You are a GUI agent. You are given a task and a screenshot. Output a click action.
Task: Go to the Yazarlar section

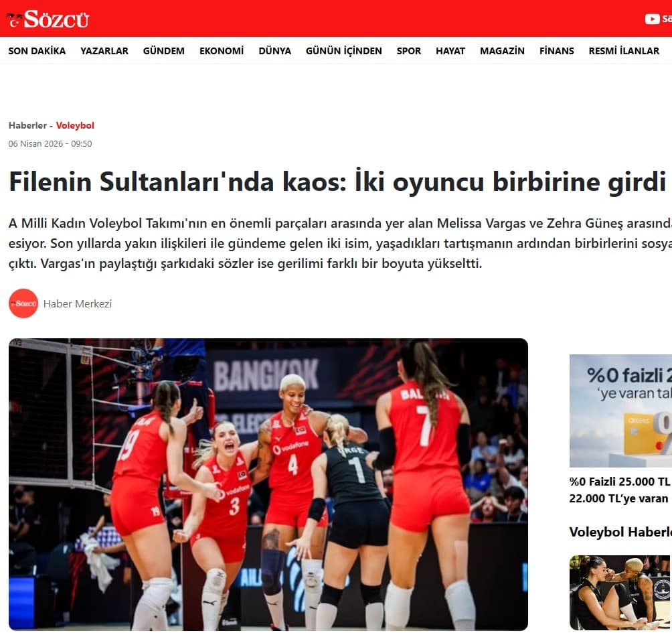pyautogui.click(x=104, y=51)
